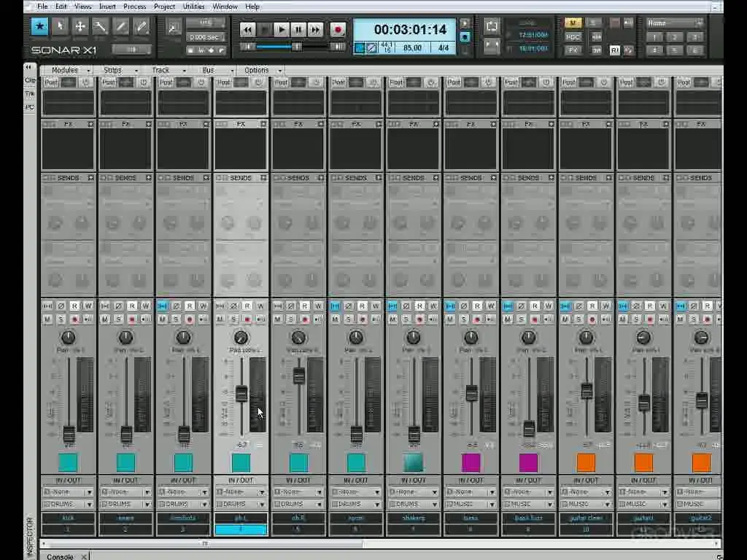747x560 pixels.
Task: Open guitar clean strip MUSIC output dropdown
Action: click(586, 504)
